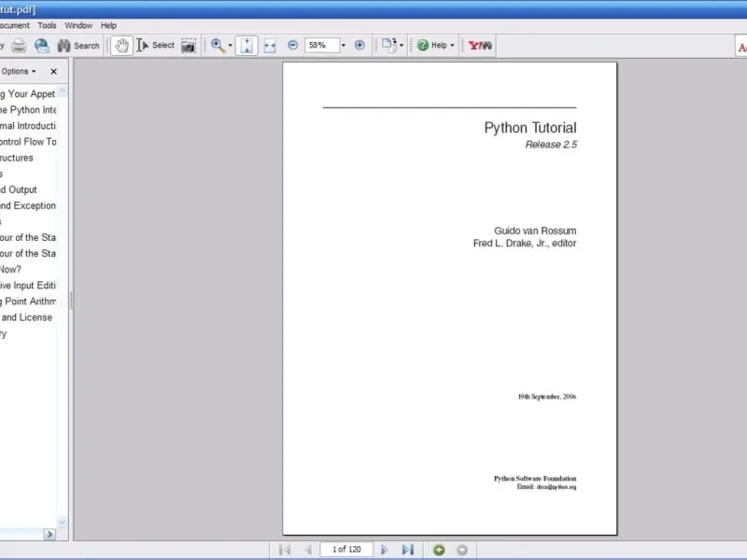Click 'Release 2.5' text on page
Screen dimensions: 747x560
[x=551, y=145]
